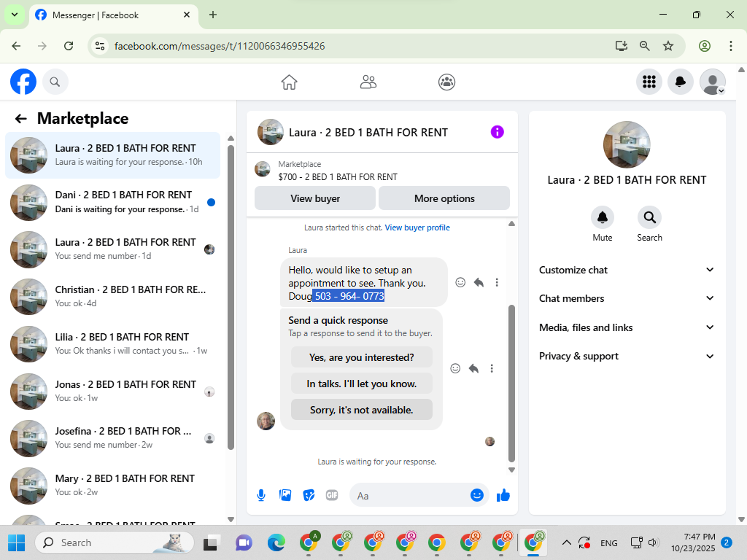747x560 pixels.
Task: Open Josefina 2 BED 1 BATH chat
Action: 112,437
